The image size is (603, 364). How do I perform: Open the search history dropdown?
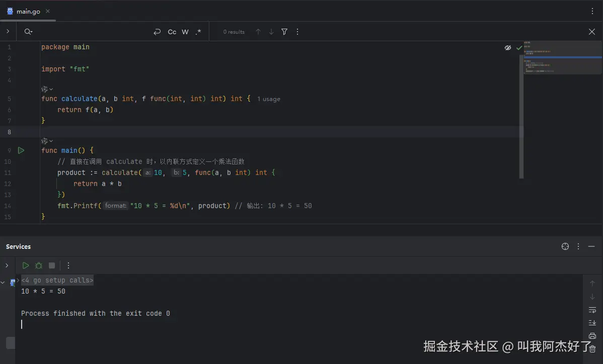tap(28, 32)
